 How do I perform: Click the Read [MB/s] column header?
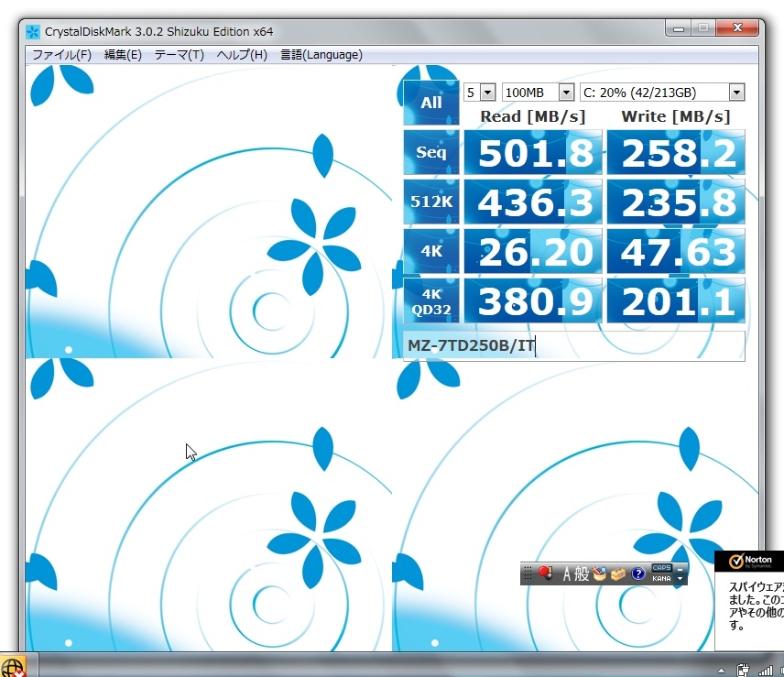[532, 116]
